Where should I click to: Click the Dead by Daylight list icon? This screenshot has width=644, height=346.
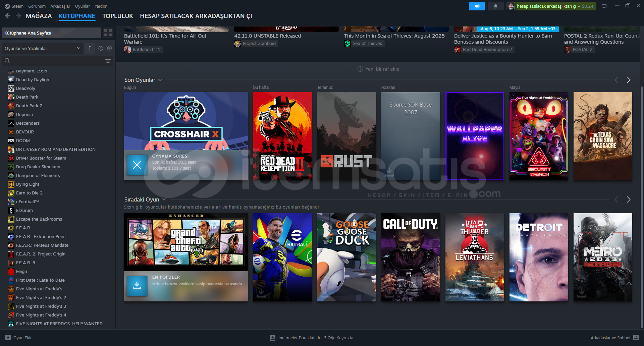(x=11, y=80)
